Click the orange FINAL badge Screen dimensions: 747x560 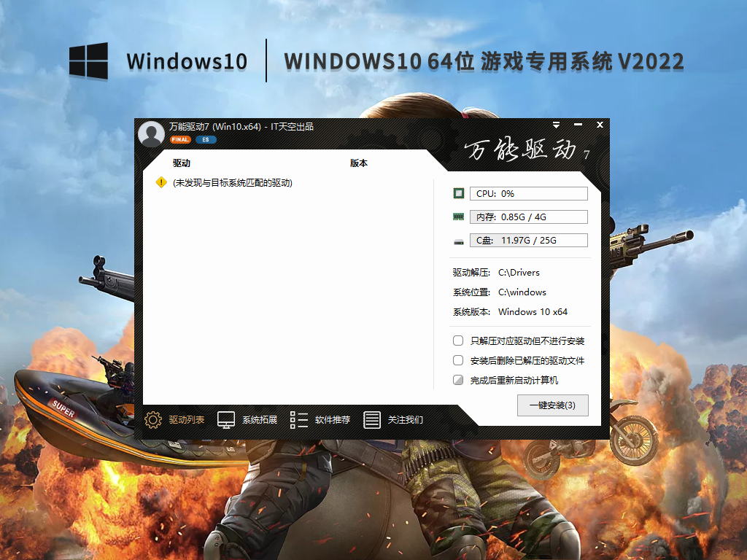point(180,139)
